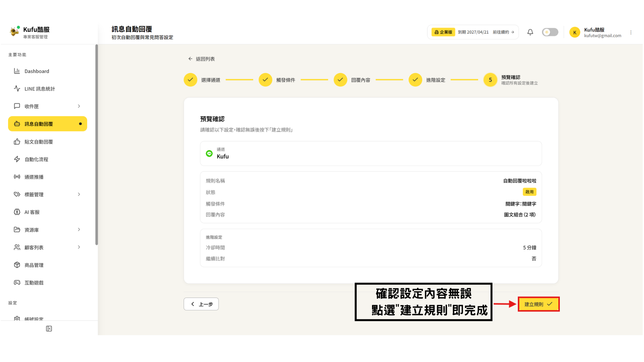This screenshot has width=644, height=362.
Task: Click the 商品管理 box icon
Action: pyautogui.click(x=17, y=265)
